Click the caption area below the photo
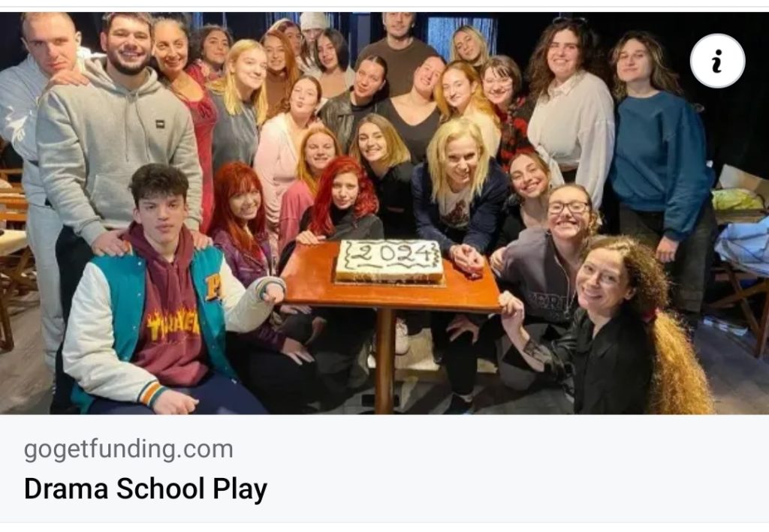Viewport: 769px width, 532px height. (384, 469)
